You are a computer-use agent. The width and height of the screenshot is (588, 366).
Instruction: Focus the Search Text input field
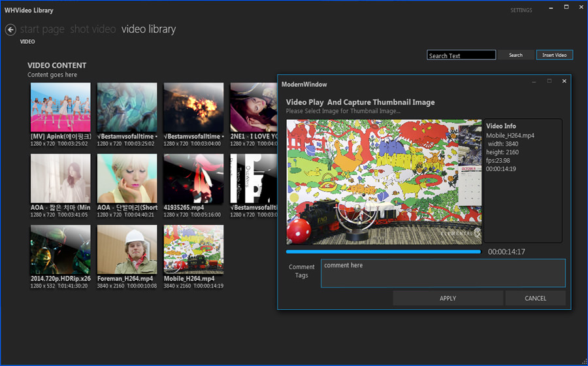pyautogui.click(x=461, y=55)
